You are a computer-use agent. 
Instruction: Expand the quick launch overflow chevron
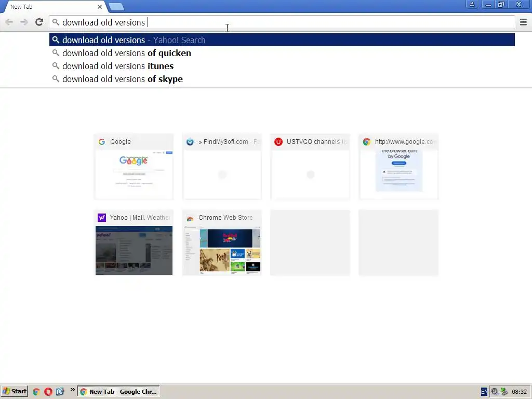[x=72, y=390]
